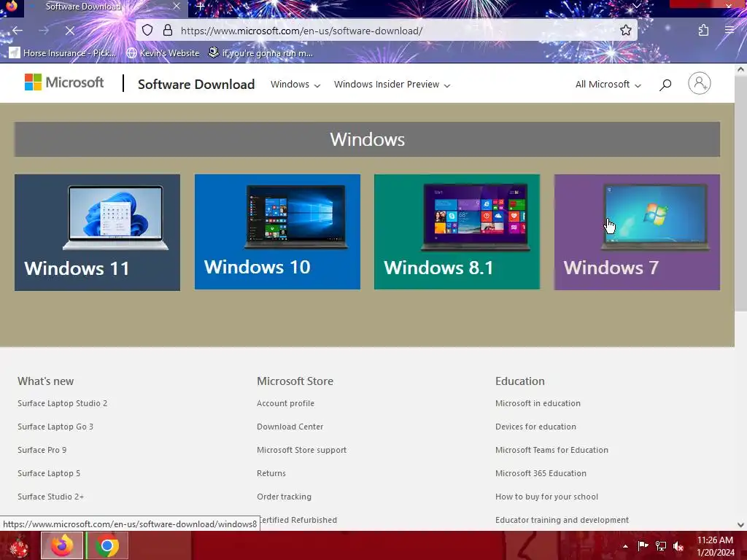Open the Microsoft Teams for Education link
Image resolution: width=747 pixels, height=560 pixels.
click(x=551, y=450)
